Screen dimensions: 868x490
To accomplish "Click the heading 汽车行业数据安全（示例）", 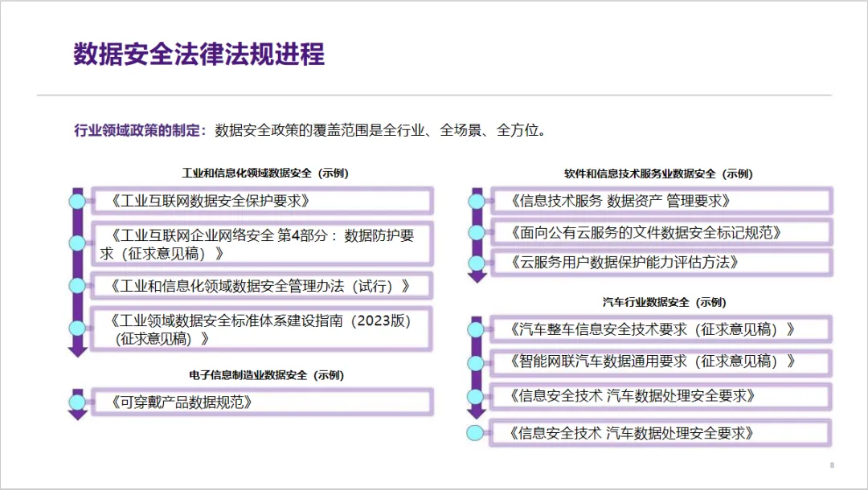I will (665, 302).
